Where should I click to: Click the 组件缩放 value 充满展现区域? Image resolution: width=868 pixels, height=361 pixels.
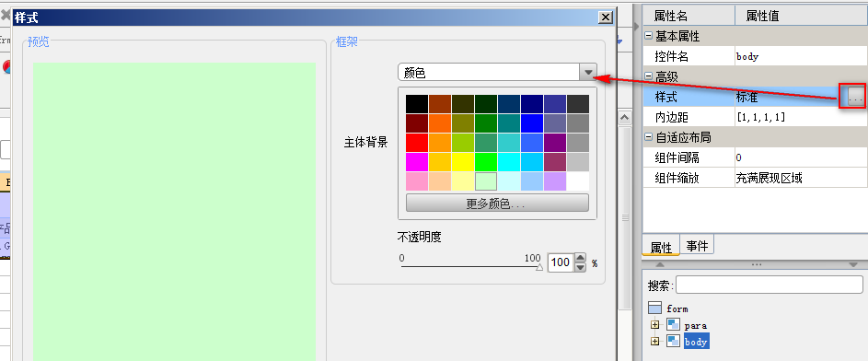(769, 178)
